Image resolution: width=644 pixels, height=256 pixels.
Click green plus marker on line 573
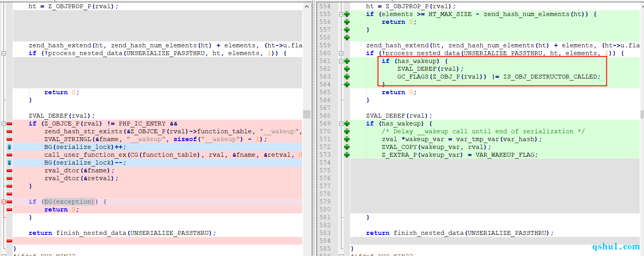coord(347,155)
